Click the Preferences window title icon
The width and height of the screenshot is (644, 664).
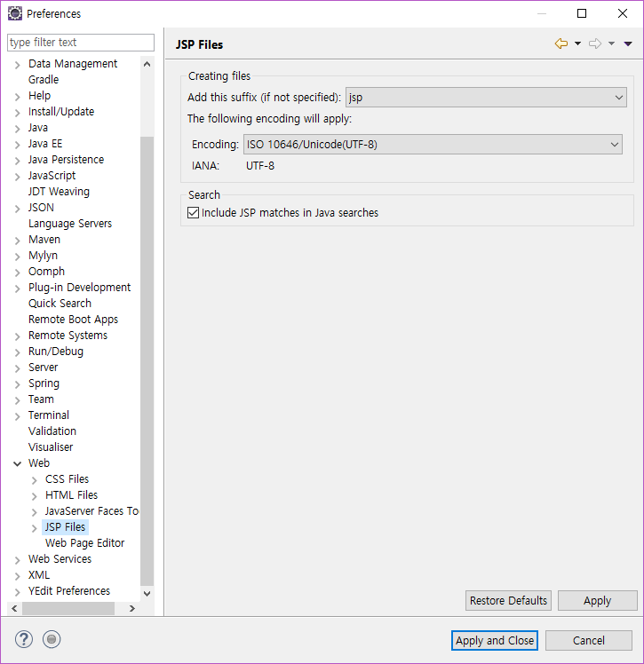point(15,13)
